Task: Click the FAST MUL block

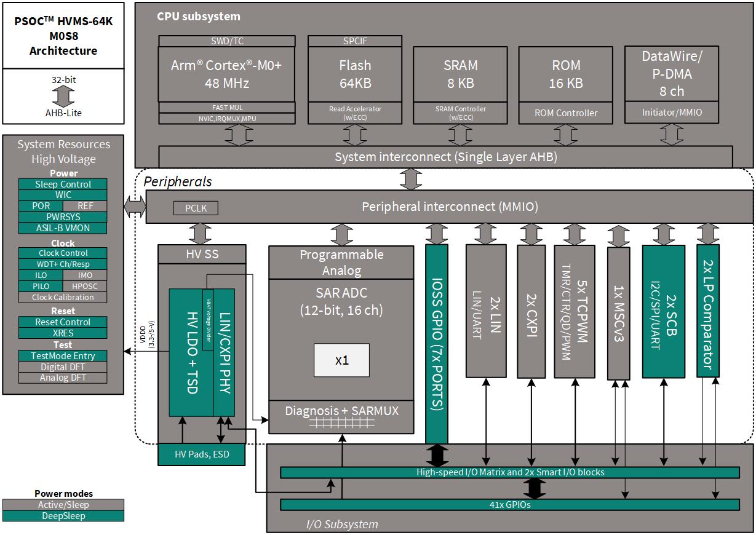Action: 227,108
